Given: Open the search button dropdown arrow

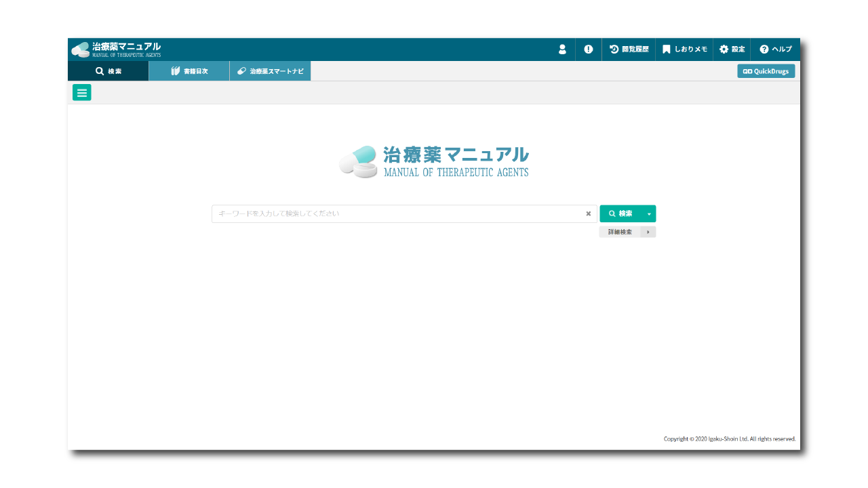Looking at the screenshot, I should [x=649, y=213].
